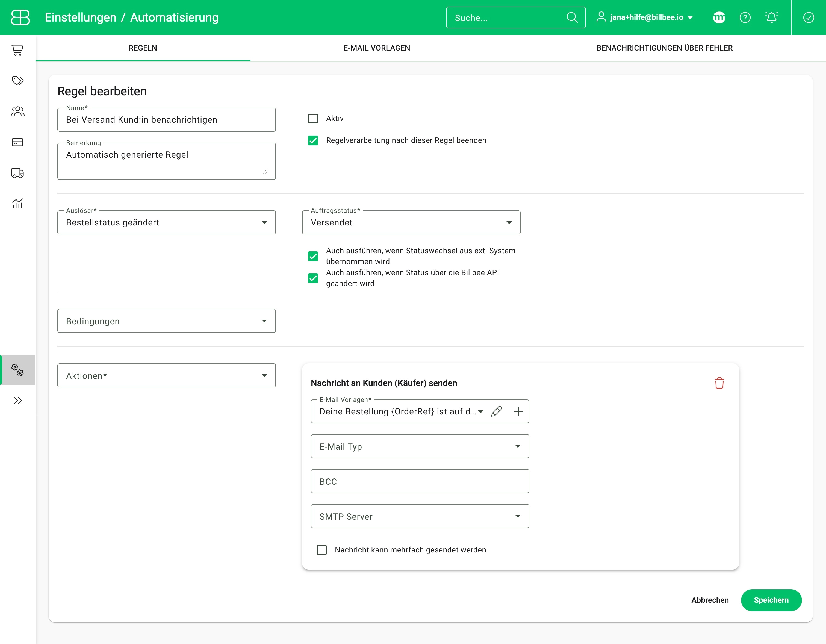
Task: Switch to Benachrichtigungen über Fehler tab
Action: click(x=665, y=48)
